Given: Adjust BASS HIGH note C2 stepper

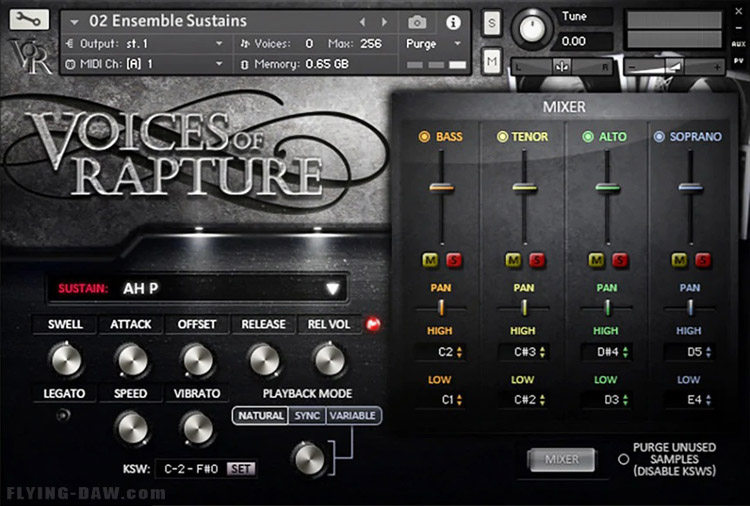Looking at the screenshot, I should 459,352.
